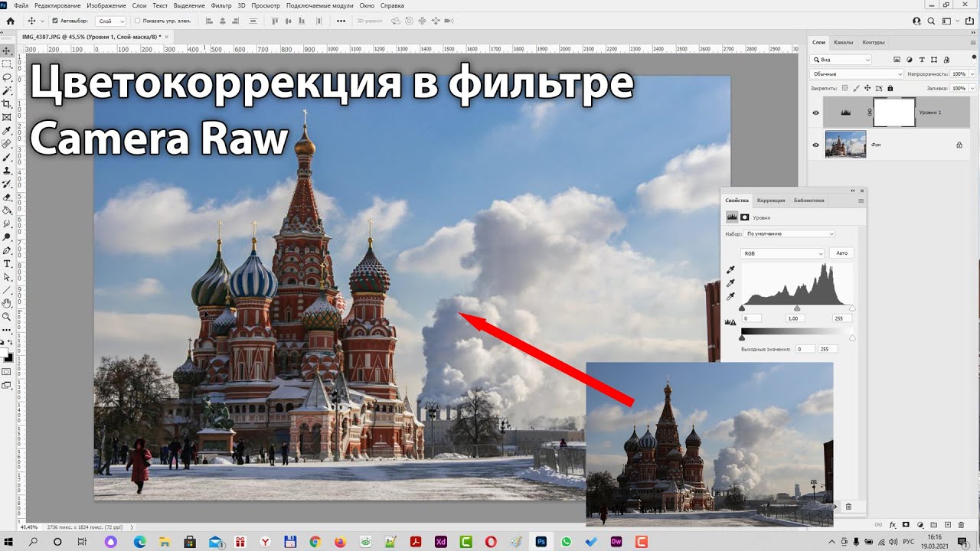Click the Фон layer thumbnail
This screenshot has height=551, width=980.
[x=845, y=145]
